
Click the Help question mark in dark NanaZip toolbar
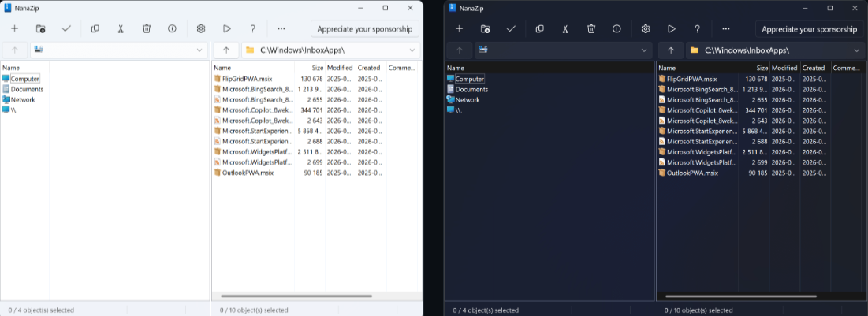point(697,29)
